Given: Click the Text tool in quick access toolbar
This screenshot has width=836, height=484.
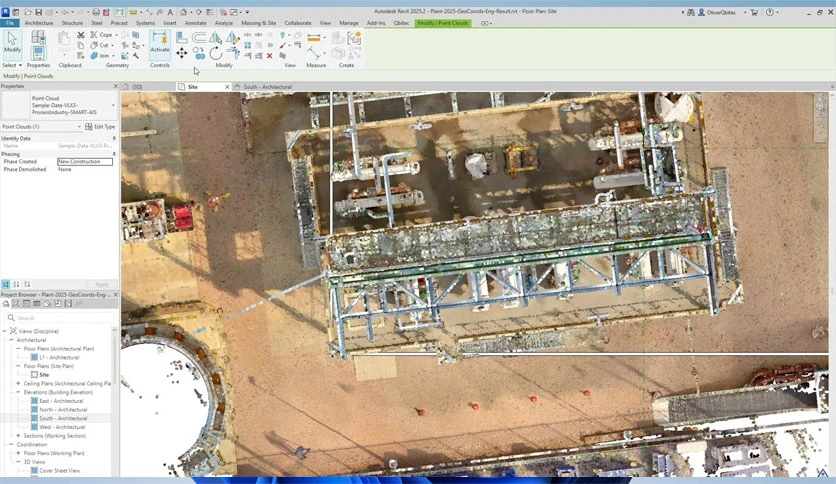Looking at the screenshot, I should [170, 12].
